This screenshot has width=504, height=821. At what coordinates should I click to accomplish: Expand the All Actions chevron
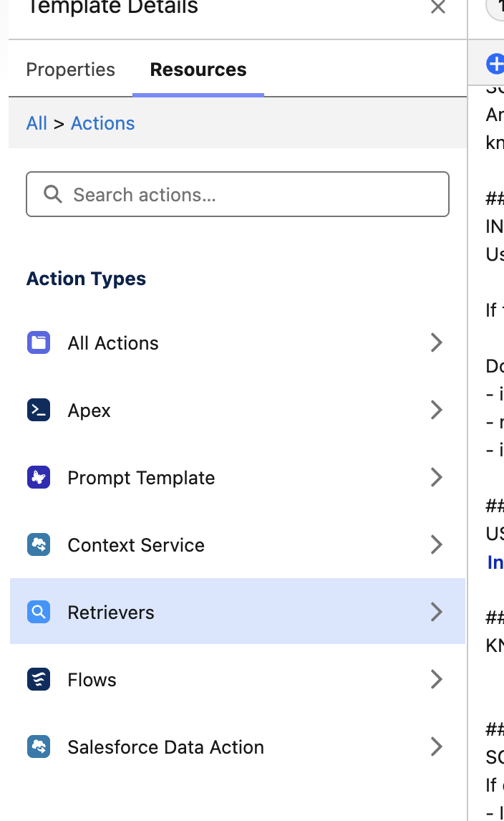437,343
